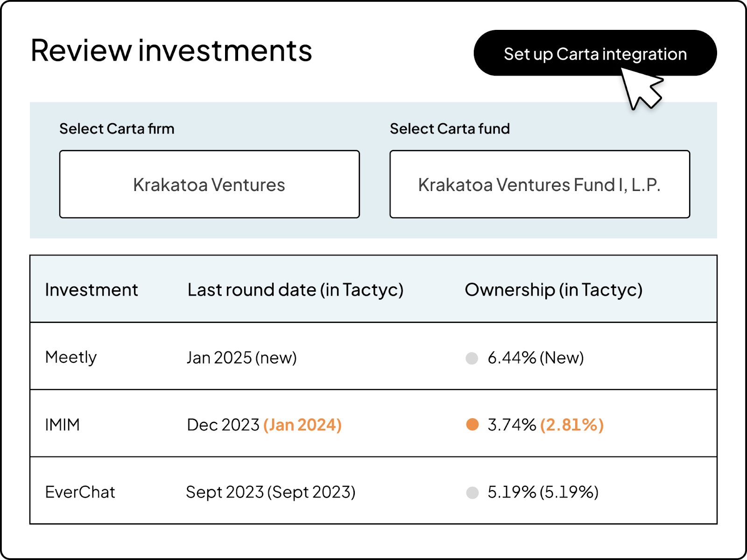
Task: Open the Select Carta firm dropdown
Action: coord(209,184)
